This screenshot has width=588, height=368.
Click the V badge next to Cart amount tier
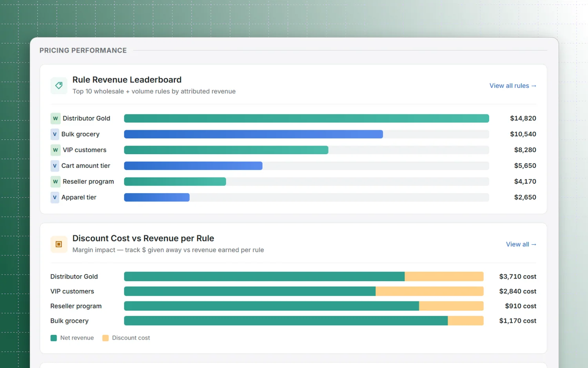[55, 166]
